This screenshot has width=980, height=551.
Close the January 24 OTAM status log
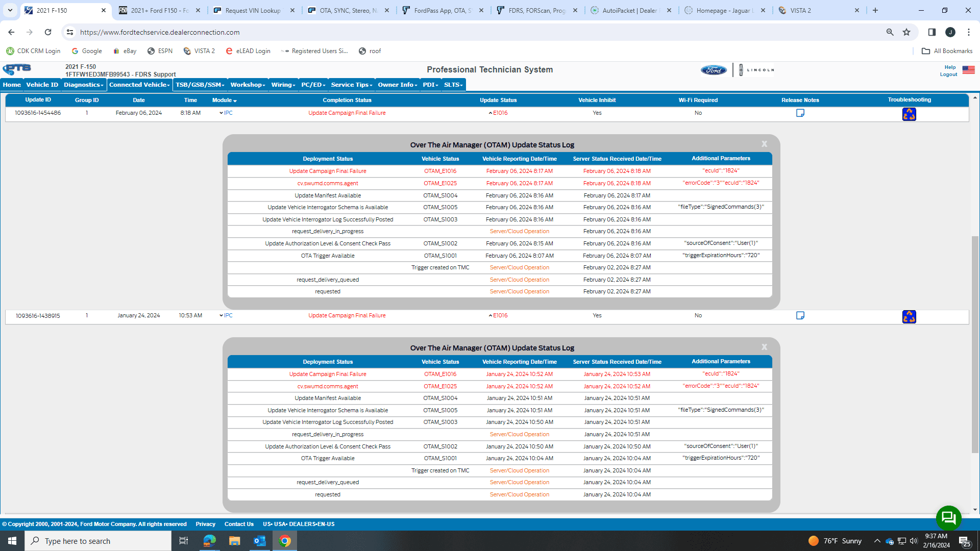click(764, 347)
